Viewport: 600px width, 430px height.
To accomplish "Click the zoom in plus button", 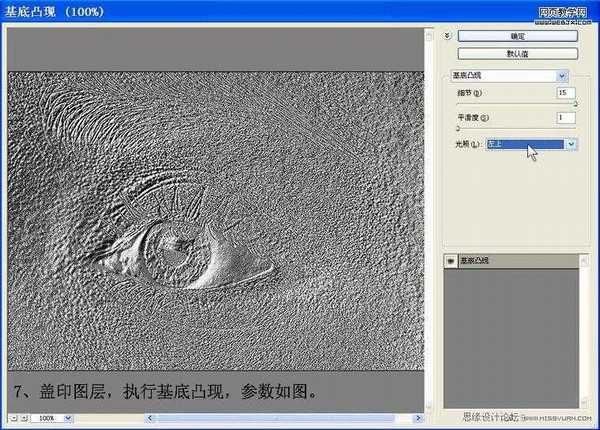I will (x=24, y=418).
